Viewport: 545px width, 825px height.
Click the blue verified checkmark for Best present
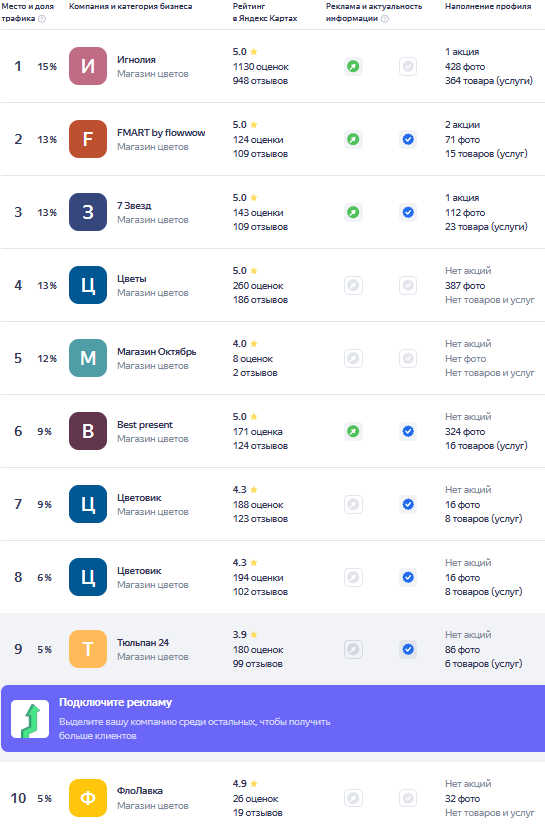(408, 431)
